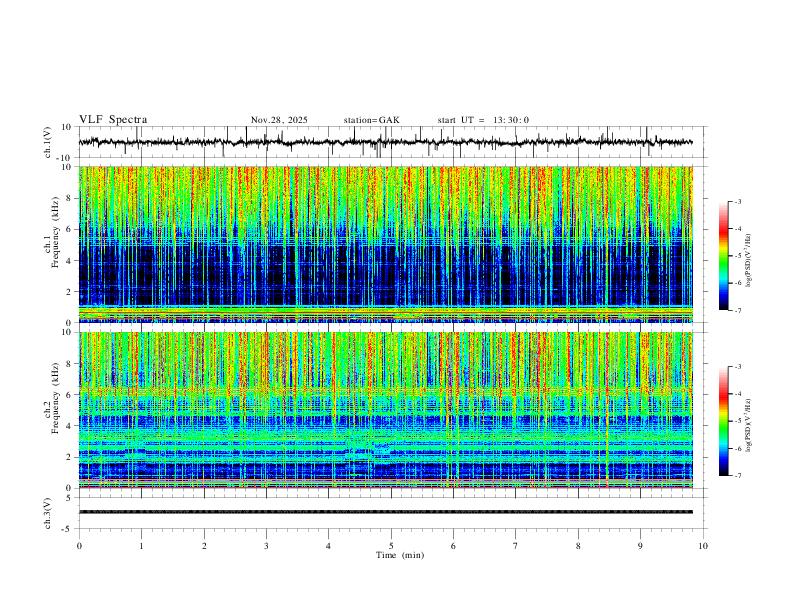This screenshot has width=792, height=612.
Task: Click the time axis tick label '3'
Action: click(x=266, y=546)
